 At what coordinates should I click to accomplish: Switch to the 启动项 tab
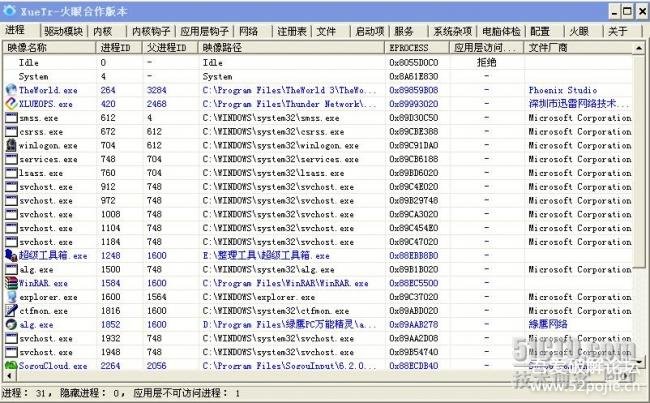click(370, 31)
